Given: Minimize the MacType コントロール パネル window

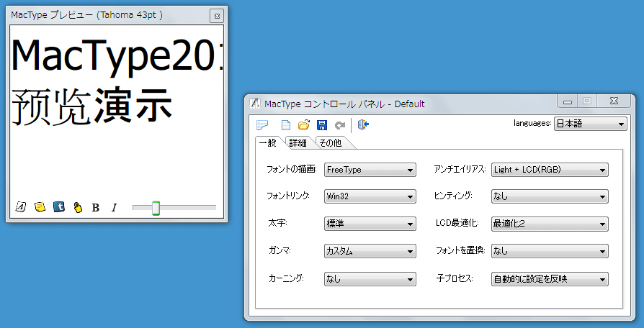Looking at the screenshot, I should tap(568, 101).
